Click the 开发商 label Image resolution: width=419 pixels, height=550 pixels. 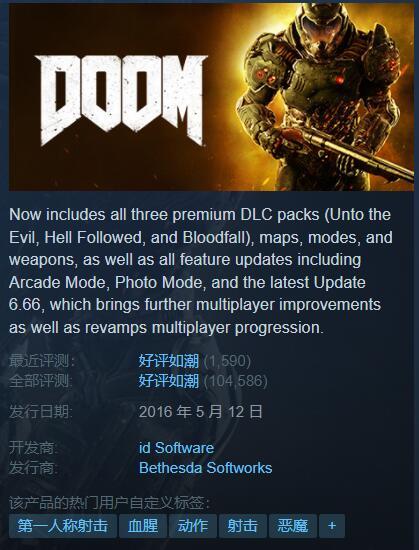pyautogui.click(x=34, y=448)
